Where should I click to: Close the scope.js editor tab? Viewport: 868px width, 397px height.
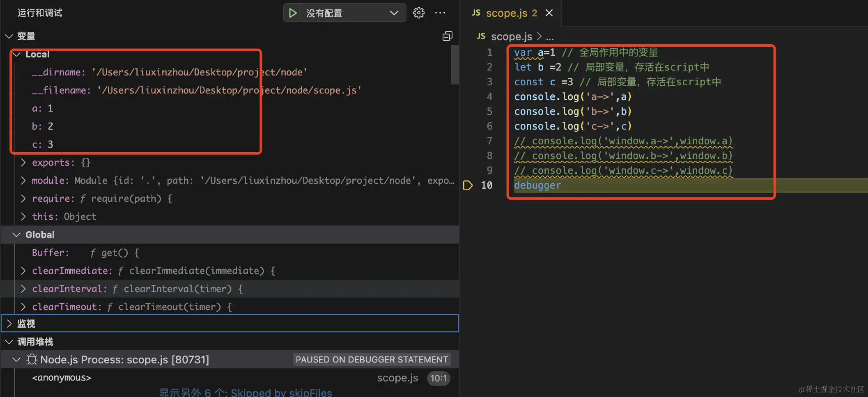click(549, 13)
